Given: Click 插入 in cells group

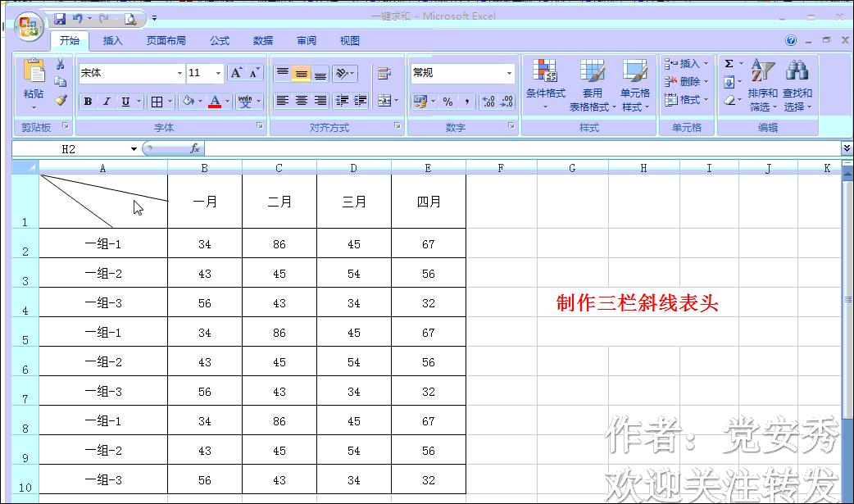Looking at the screenshot, I should (686, 64).
